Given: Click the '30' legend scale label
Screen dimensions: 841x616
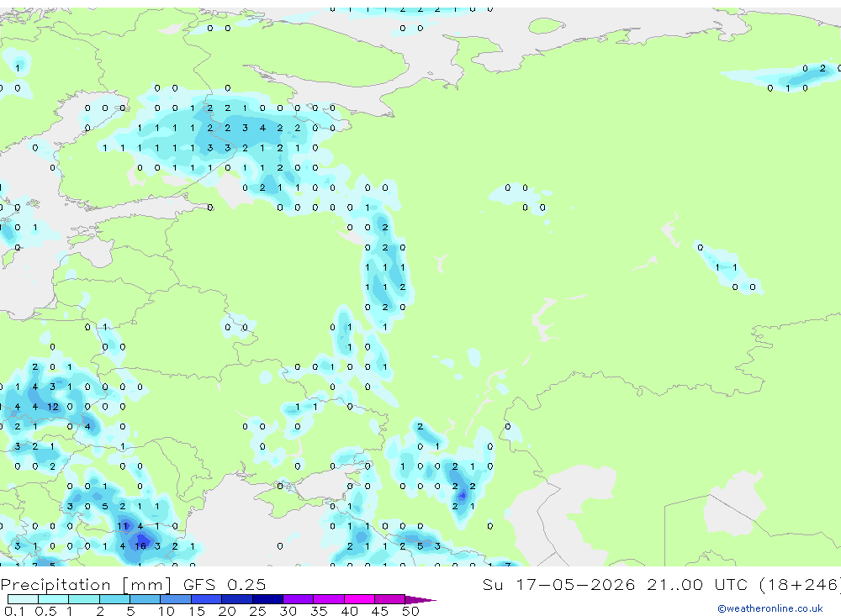Looking at the screenshot, I should click(288, 611).
